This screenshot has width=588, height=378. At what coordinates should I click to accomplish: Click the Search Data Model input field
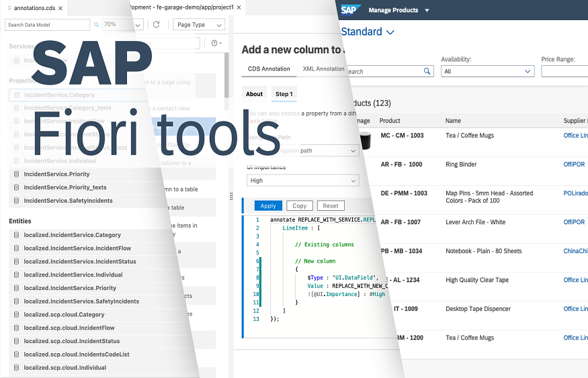tap(47, 25)
